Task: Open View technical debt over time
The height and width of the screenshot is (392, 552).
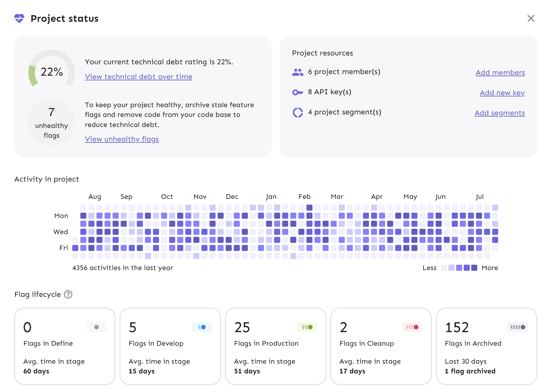Action: (x=138, y=77)
